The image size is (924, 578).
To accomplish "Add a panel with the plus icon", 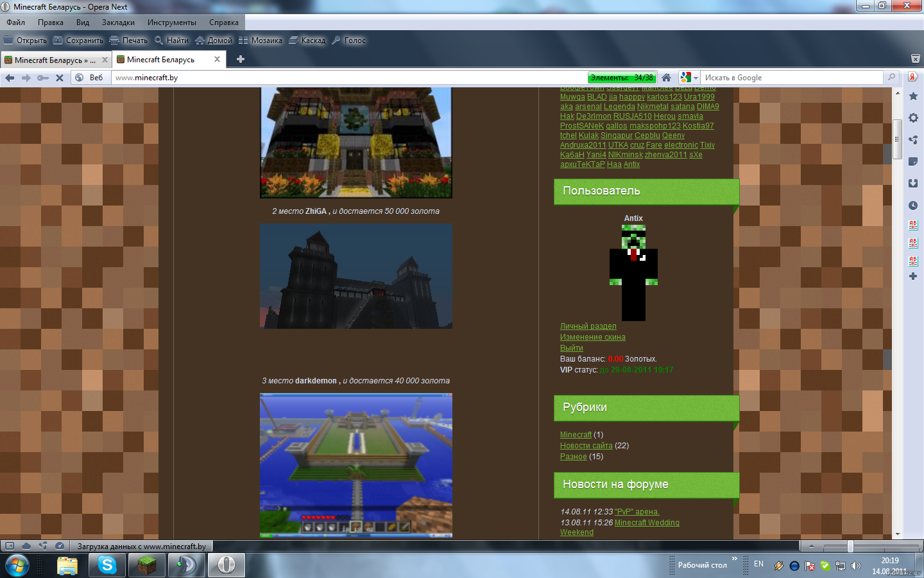I will tap(913, 276).
